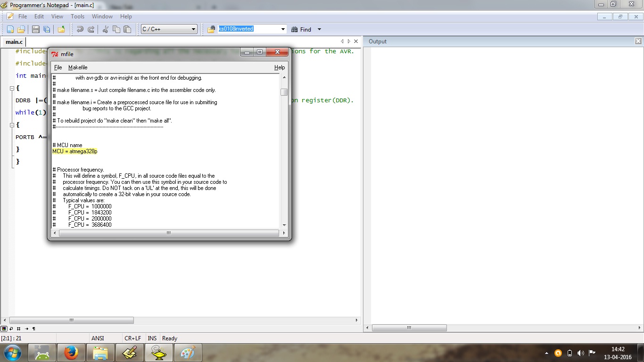This screenshot has width=644, height=362.
Task: Switch to the mfile genie-lamp taskbar button
Action: coord(159,353)
